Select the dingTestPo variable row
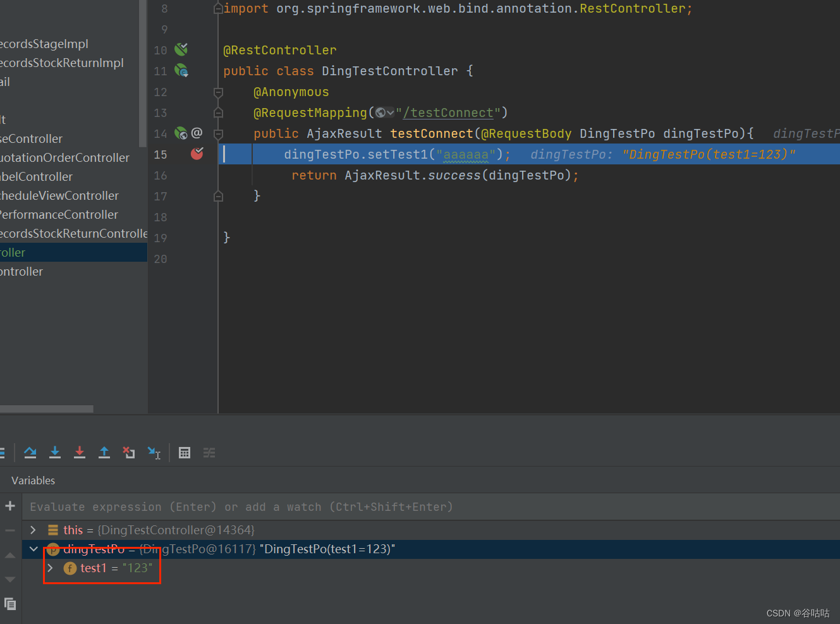The height and width of the screenshot is (624, 840). (431, 549)
